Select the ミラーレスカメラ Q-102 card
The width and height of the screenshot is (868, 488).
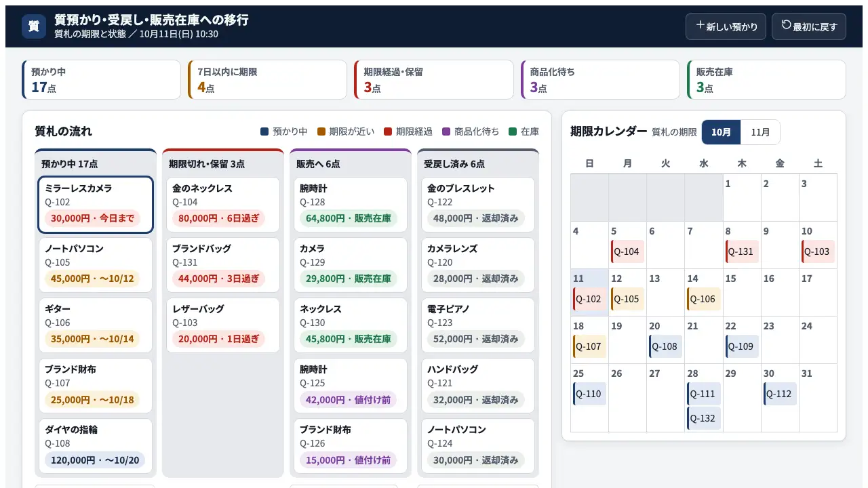(96, 205)
